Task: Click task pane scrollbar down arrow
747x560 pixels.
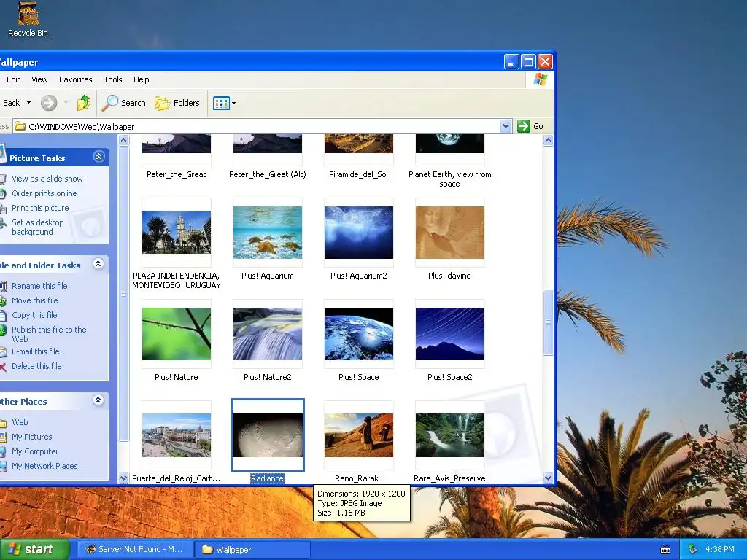Action: coord(123,478)
